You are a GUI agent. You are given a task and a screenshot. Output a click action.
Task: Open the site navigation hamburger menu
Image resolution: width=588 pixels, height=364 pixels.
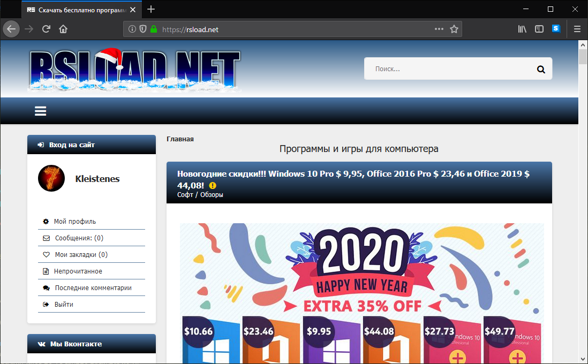click(x=41, y=111)
